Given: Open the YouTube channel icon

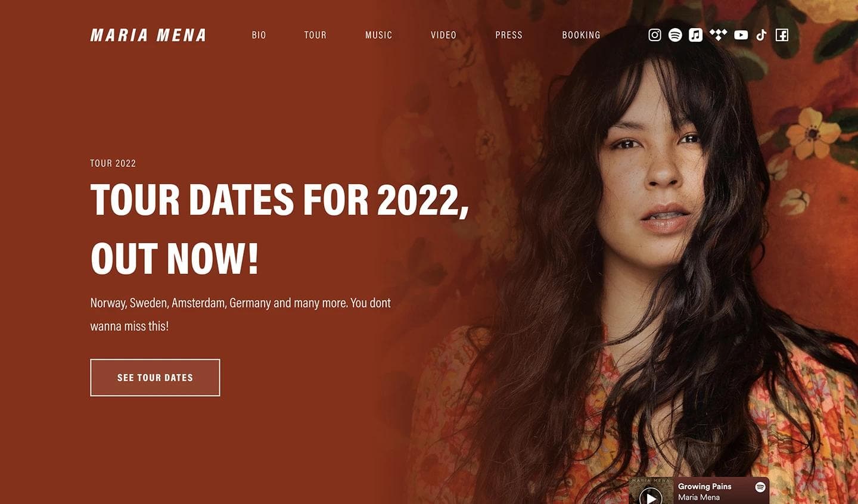Looking at the screenshot, I should pyautogui.click(x=741, y=35).
